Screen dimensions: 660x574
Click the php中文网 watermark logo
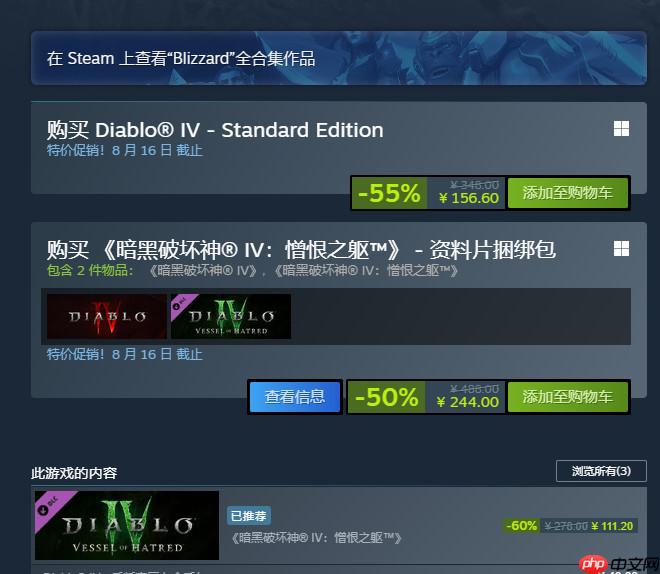pyautogui.click(x=619, y=564)
